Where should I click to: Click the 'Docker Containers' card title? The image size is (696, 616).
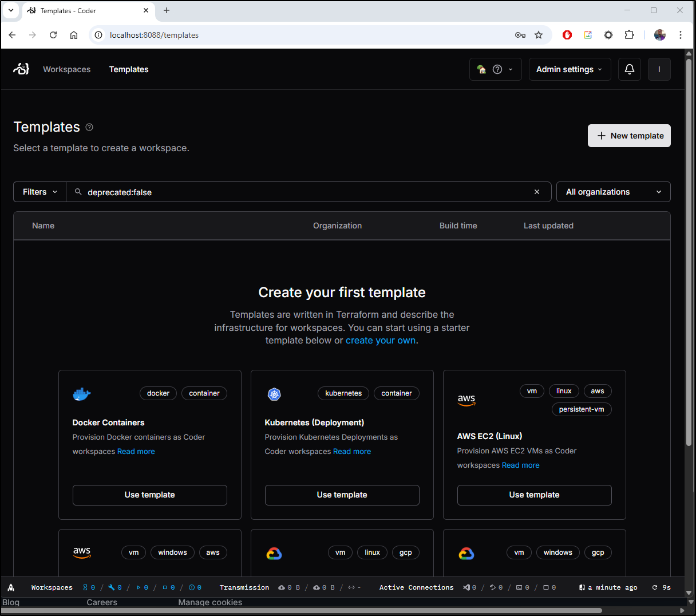tap(108, 422)
